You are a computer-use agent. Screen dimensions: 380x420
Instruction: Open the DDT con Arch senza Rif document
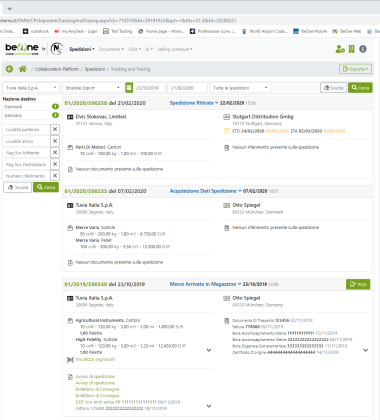[x=99, y=402]
